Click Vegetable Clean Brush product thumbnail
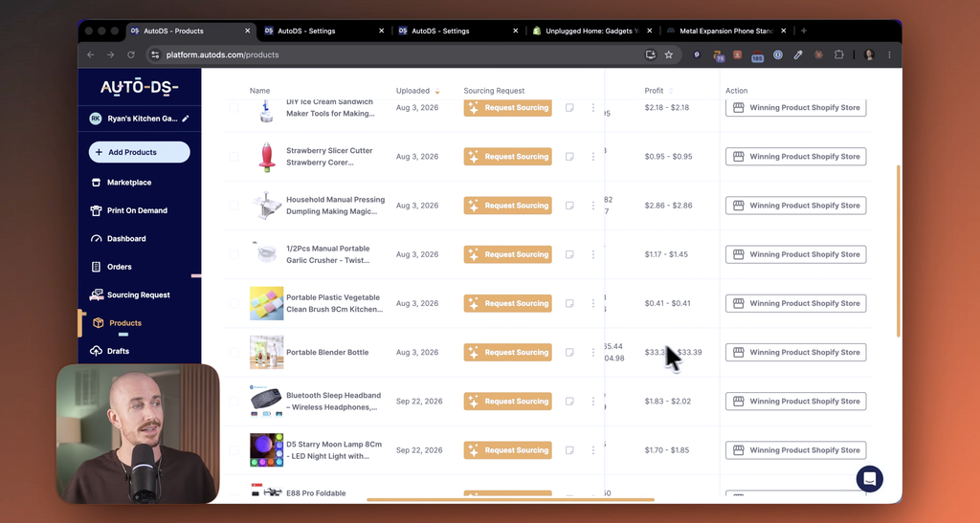Viewport: 980px width, 523px height. point(266,303)
